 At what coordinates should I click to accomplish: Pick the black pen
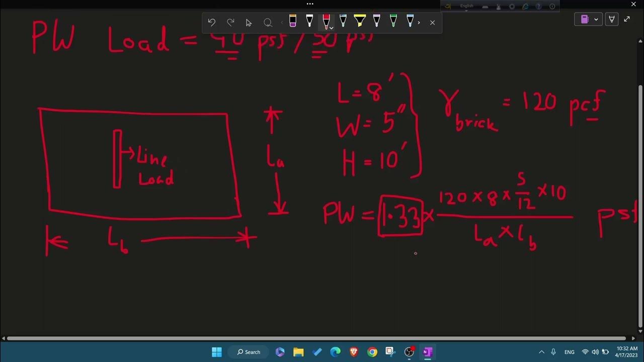click(x=309, y=21)
